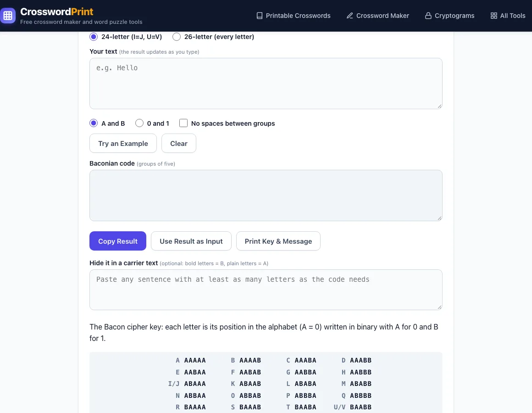Viewport: 532px width, 413px height.
Task: Click into the carrier text box
Action: [x=266, y=290]
